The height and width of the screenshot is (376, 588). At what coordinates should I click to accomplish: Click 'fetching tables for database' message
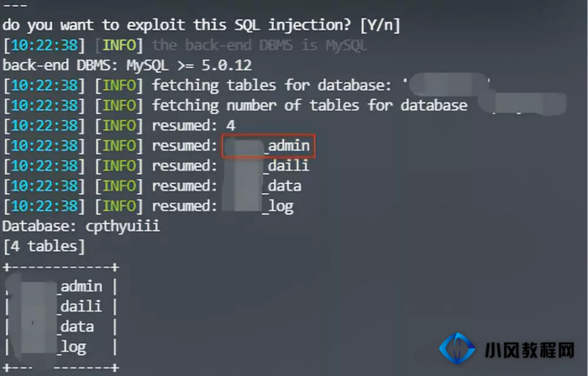tap(271, 86)
